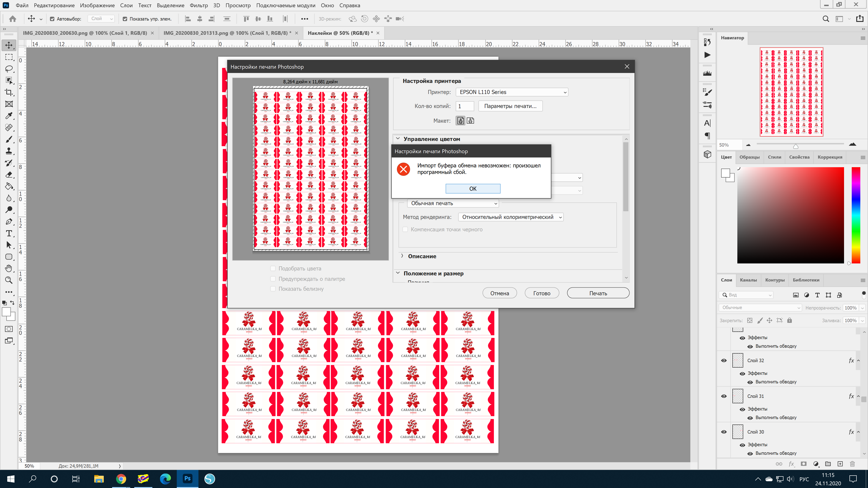Select the Eraser tool
Image resolution: width=868 pixels, height=488 pixels.
(9, 174)
